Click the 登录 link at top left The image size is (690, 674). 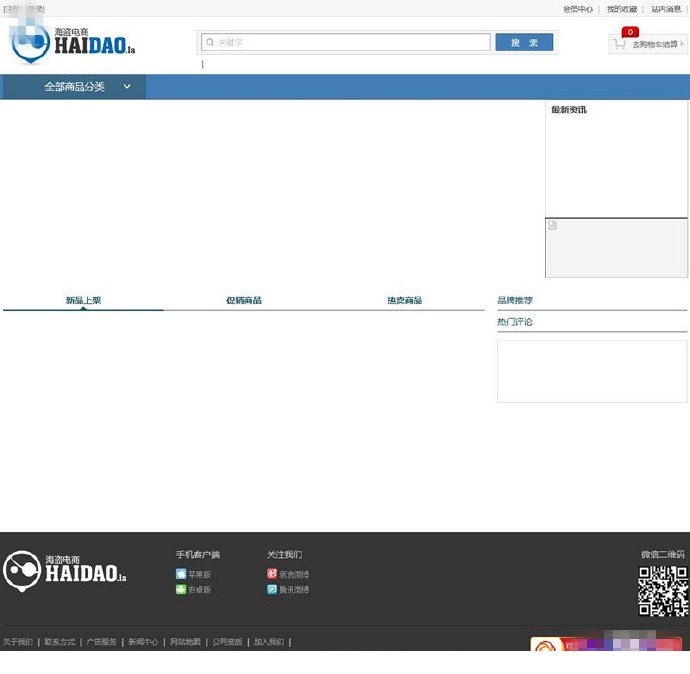pos(35,9)
